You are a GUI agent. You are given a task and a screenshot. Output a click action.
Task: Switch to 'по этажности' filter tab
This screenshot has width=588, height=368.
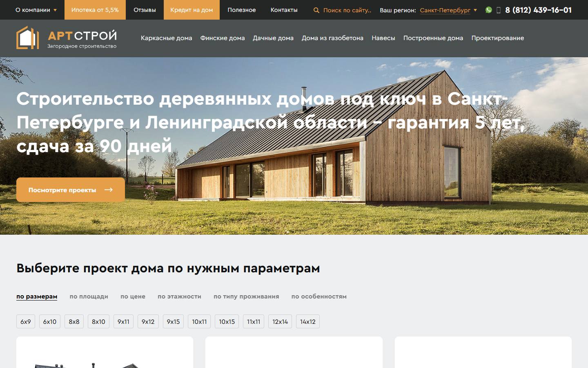[x=179, y=296]
